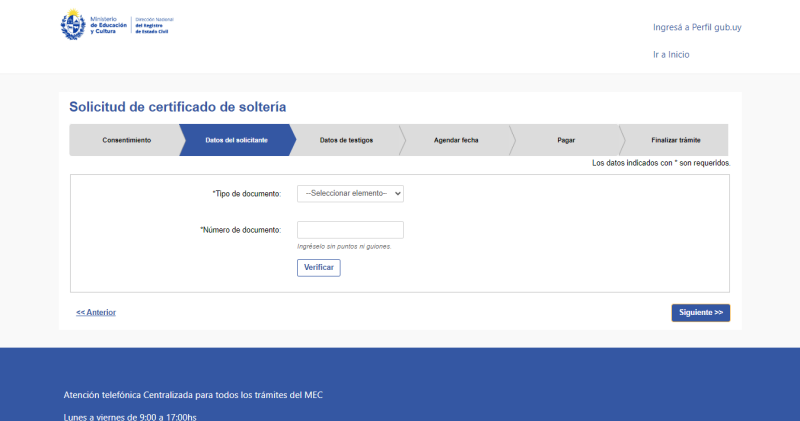
Task: Click the Atención telefónica Centralizada footer text
Action: pos(193,395)
